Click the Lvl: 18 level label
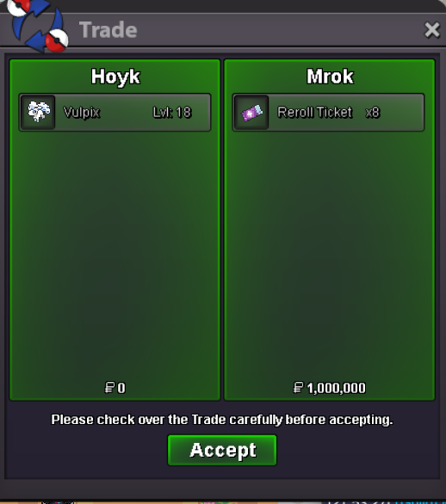 [x=172, y=113]
